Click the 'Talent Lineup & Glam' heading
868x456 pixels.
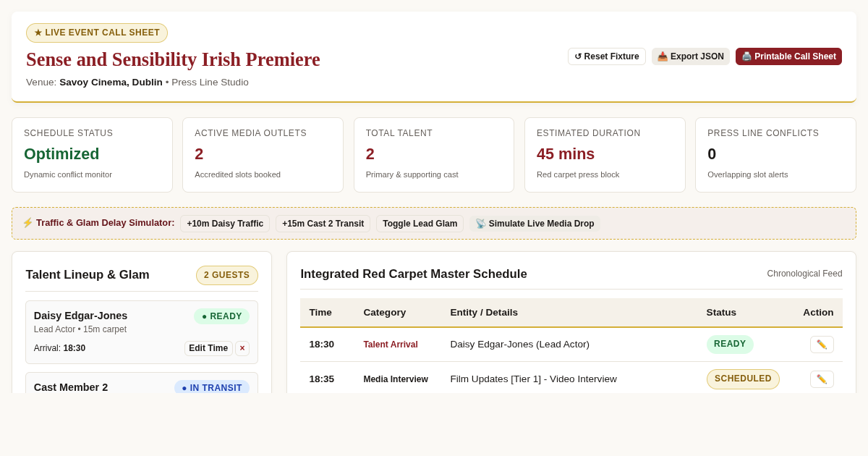coord(88,275)
